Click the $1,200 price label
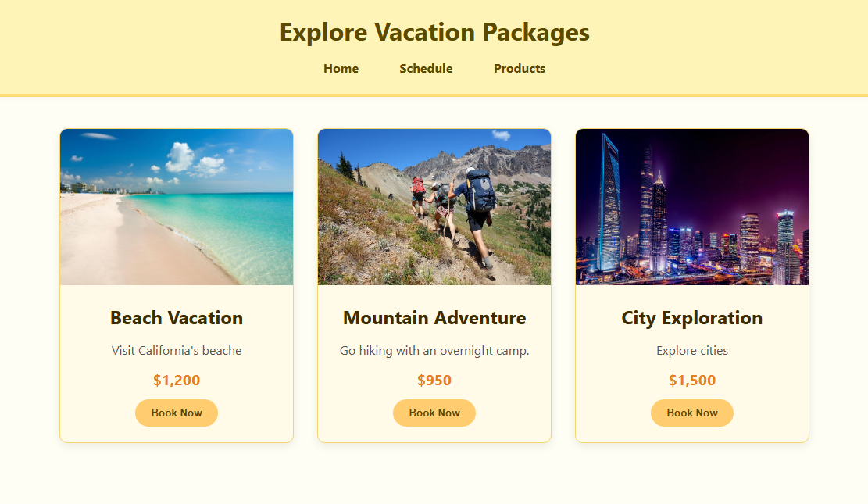The image size is (868, 504). (x=177, y=380)
